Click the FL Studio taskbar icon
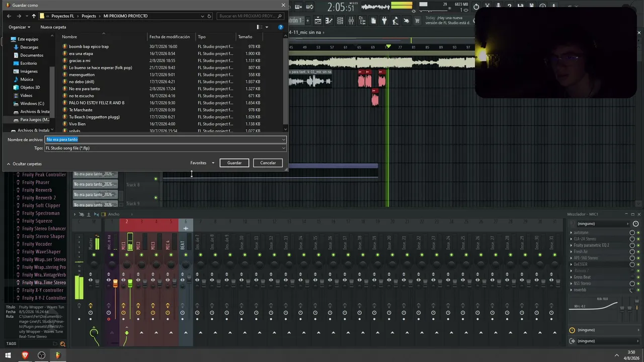The image size is (644, 362). tap(58, 355)
